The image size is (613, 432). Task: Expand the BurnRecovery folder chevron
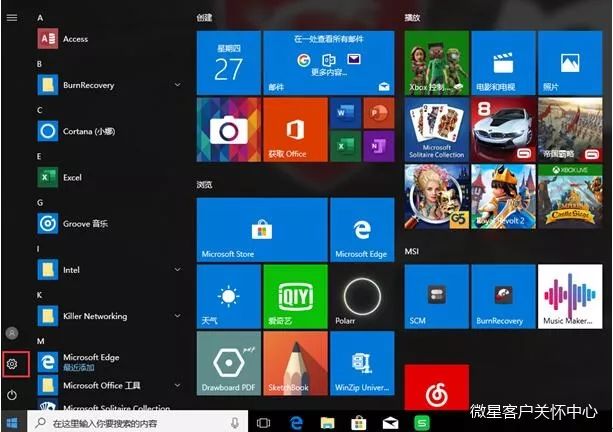pyautogui.click(x=177, y=85)
